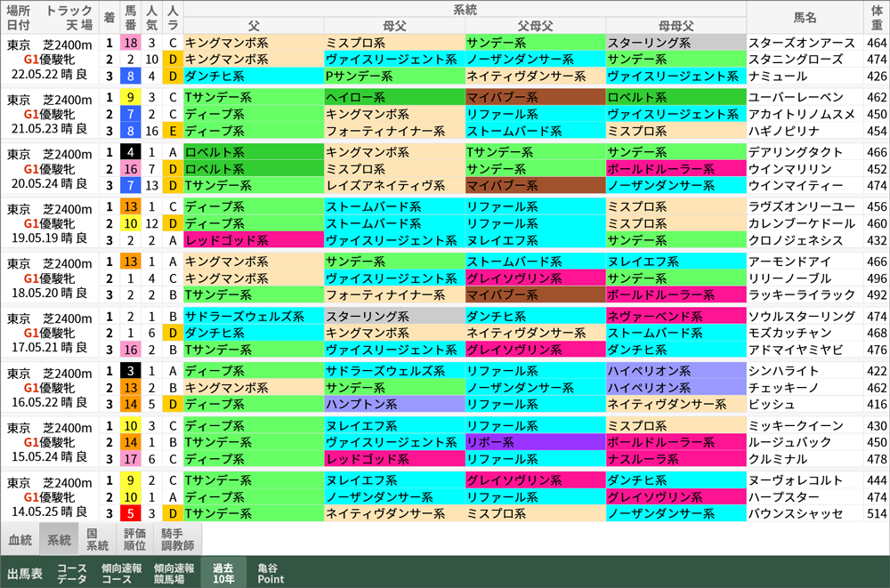Image resolution: width=890 pixels, height=588 pixels.
Task: Select the 系統 tab
Action: tap(59, 540)
